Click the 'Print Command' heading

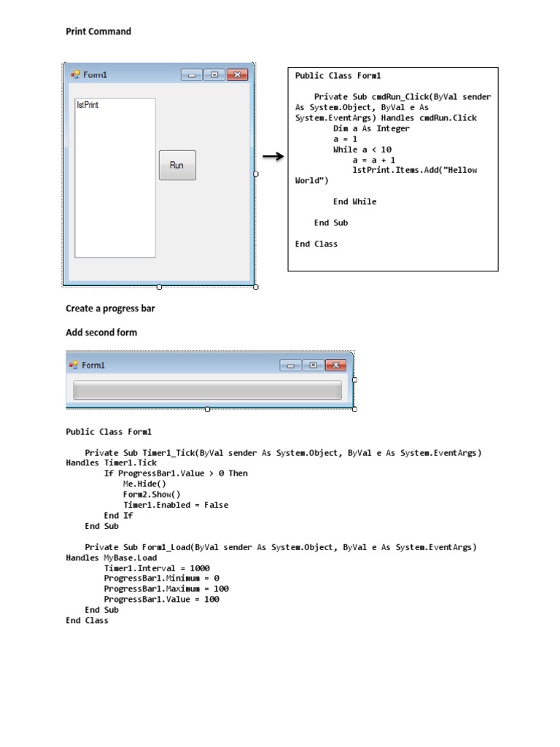(98, 31)
